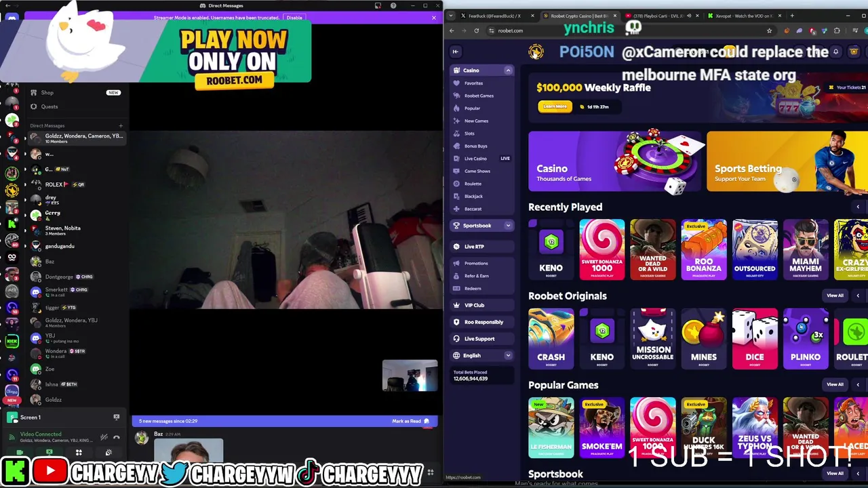The height and width of the screenshot is (488, 868).
Task: Open a new browser tab
Action: [x=793, y=16]
